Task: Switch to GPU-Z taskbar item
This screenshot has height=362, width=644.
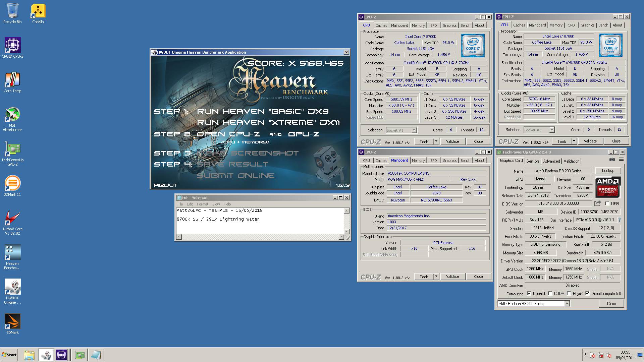Action: (80, 355)
